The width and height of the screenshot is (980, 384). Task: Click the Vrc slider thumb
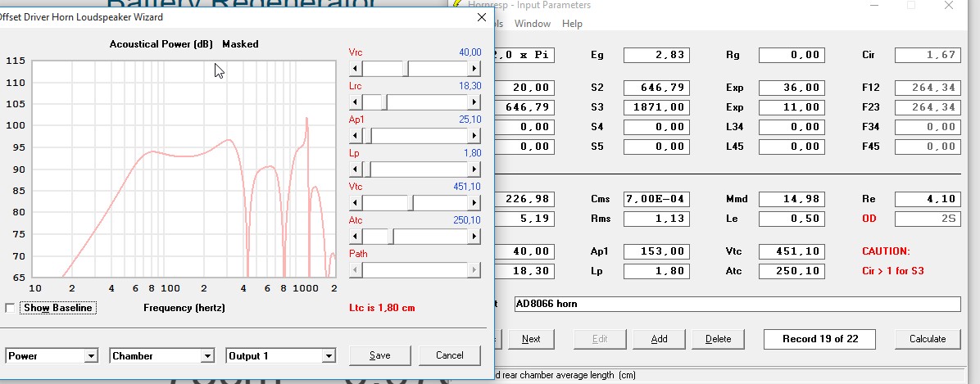click(x=406, y=69)
